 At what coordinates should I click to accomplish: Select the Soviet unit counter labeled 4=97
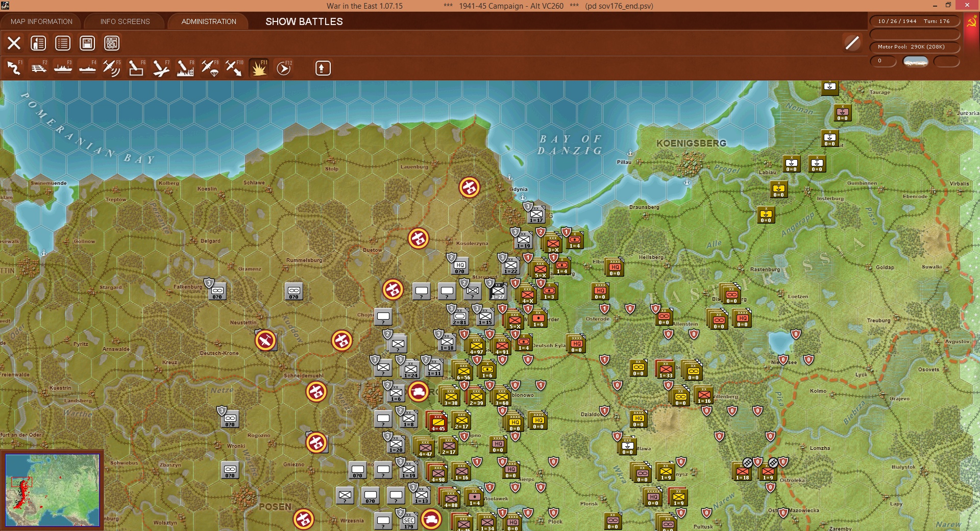tap(476, 346)
